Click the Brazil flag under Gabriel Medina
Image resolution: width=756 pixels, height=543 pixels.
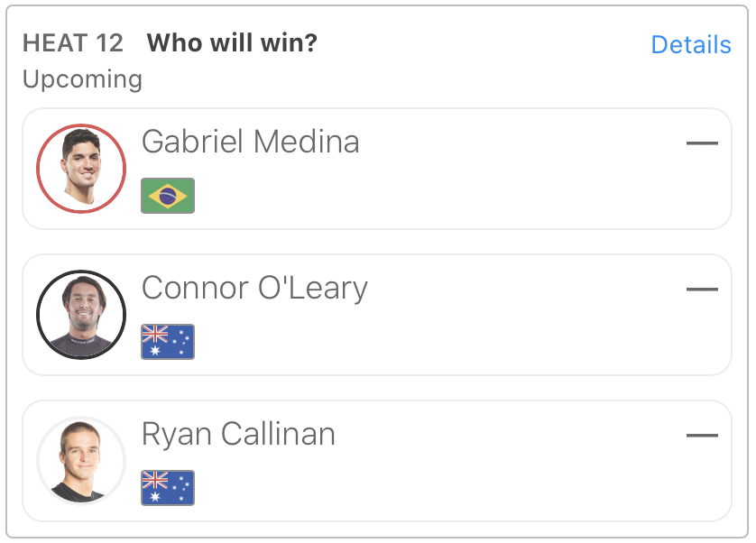pyautogui.click(x=168, y=196)
